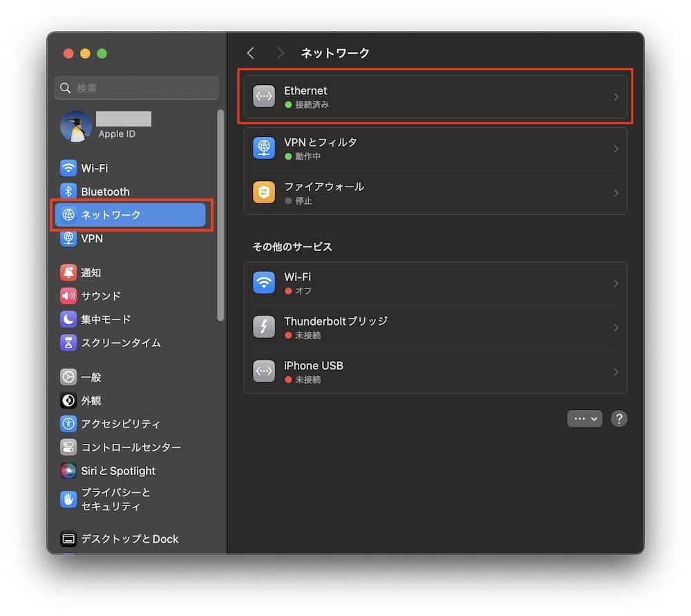The height and width of the screenshot is (616, 691).
Task: Open the 通知 bell icon settings
Action: (68, 273)
